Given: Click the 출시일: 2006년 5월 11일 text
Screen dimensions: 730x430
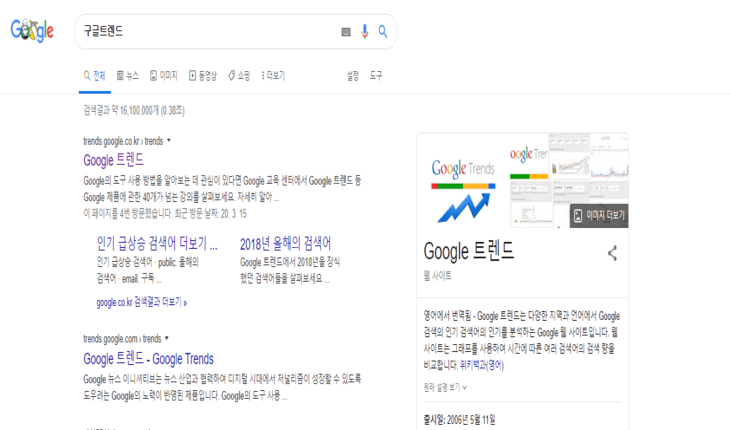Looking at the screenshot, I should pos(460,420).
